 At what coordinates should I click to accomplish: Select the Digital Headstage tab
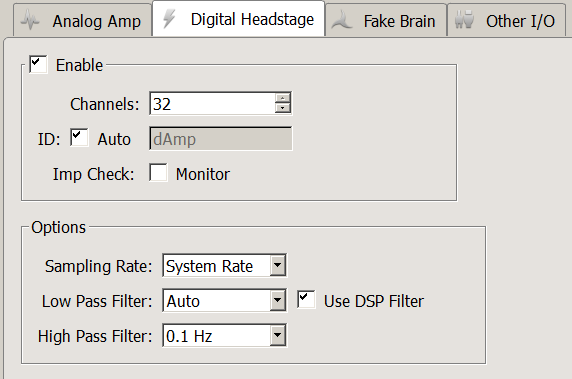[239, 18]
